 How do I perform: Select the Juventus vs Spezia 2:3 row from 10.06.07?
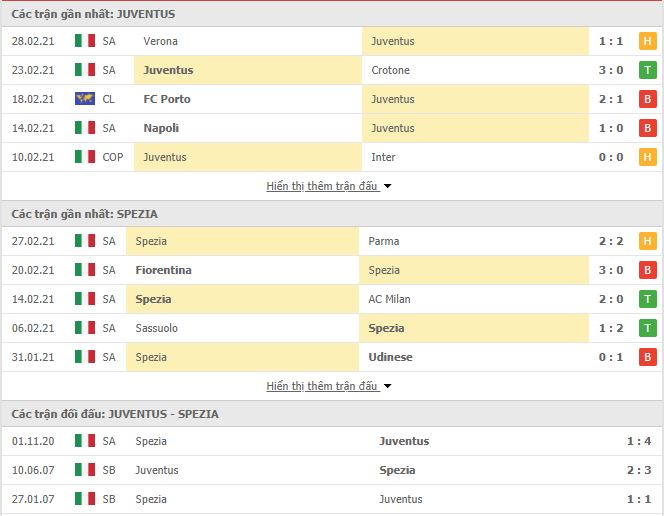[x=332, y=470]
